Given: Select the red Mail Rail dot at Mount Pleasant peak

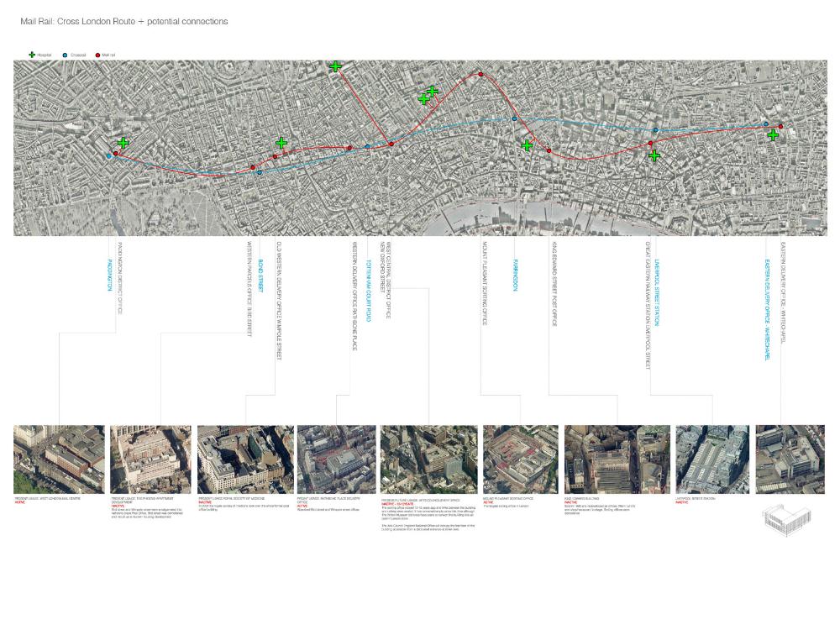Looking at the screenshot, I should tap(480, 74).
